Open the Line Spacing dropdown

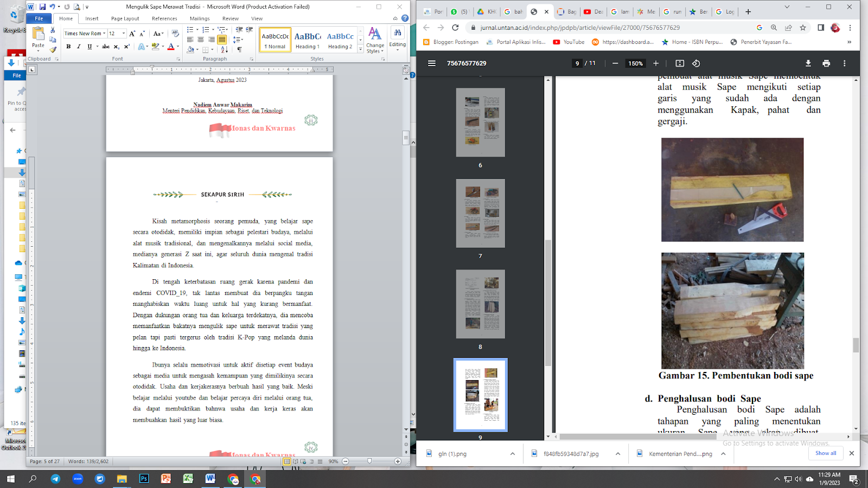(238, 40)
